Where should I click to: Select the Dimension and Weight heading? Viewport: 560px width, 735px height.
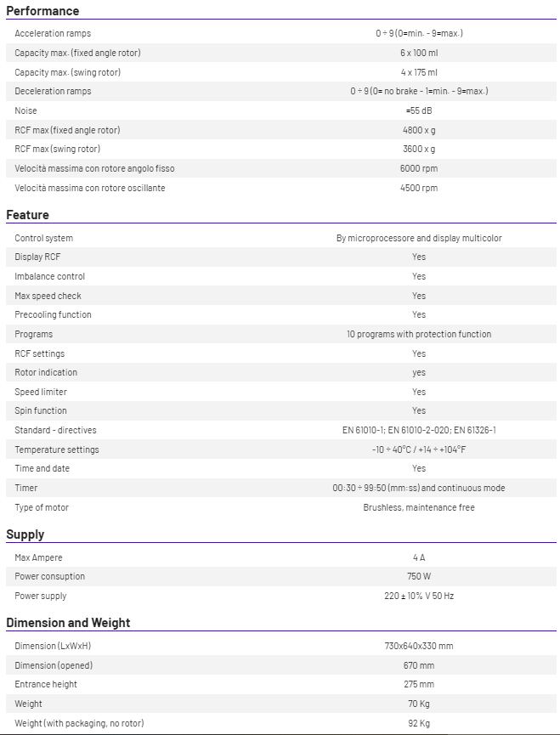click(69, 623)
